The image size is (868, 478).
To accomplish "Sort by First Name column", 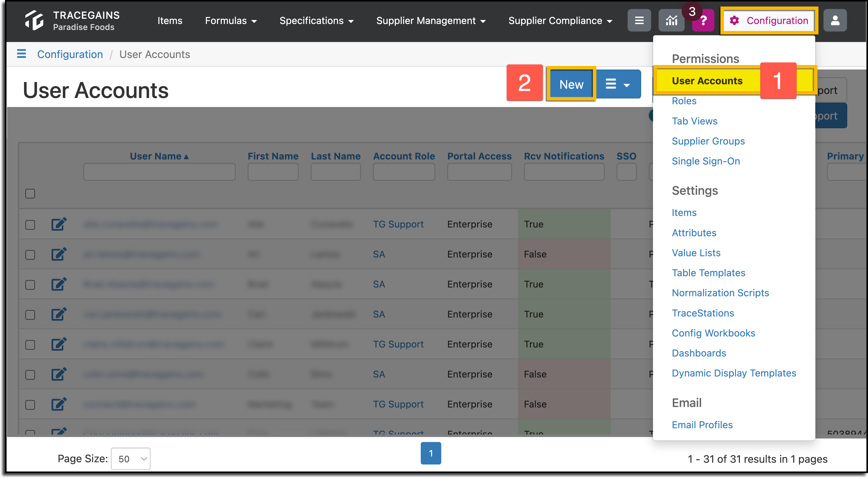I will pyautogui.click(x=273, y=156).
